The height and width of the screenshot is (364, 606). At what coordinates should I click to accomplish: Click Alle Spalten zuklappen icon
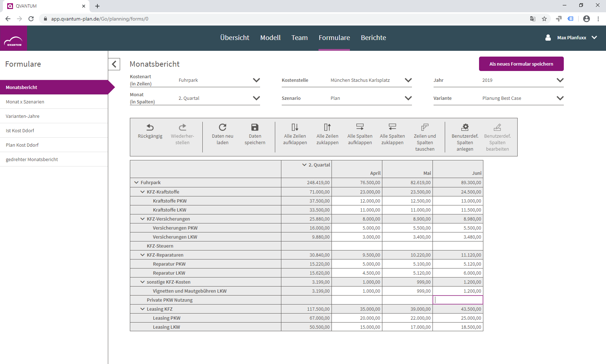coord(392,127)
